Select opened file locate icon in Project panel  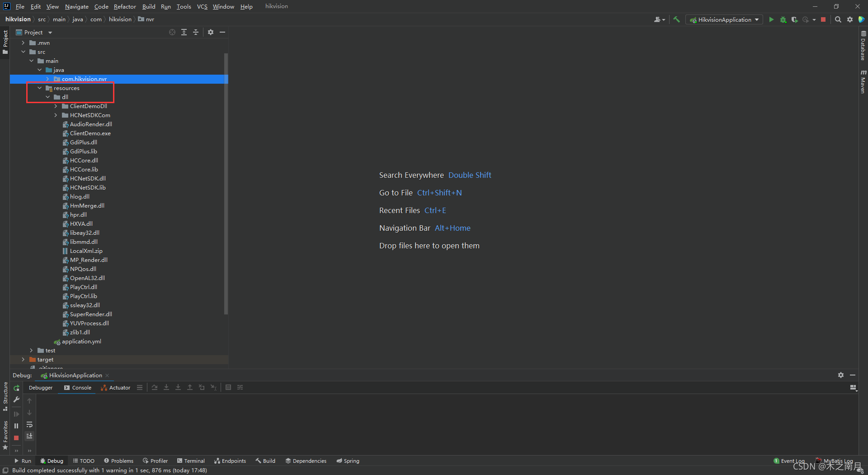point(172,32)
